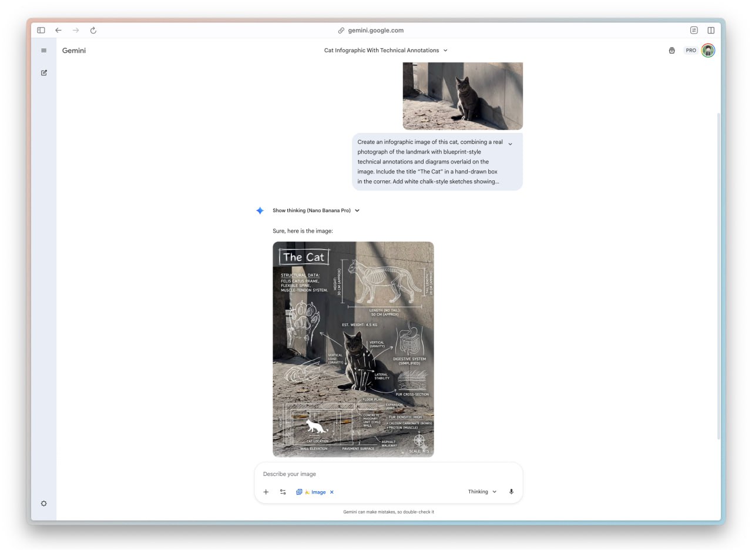Open the Thinking model dropdown
Viewport: 752px width, 560px height.
coord(482,492)
